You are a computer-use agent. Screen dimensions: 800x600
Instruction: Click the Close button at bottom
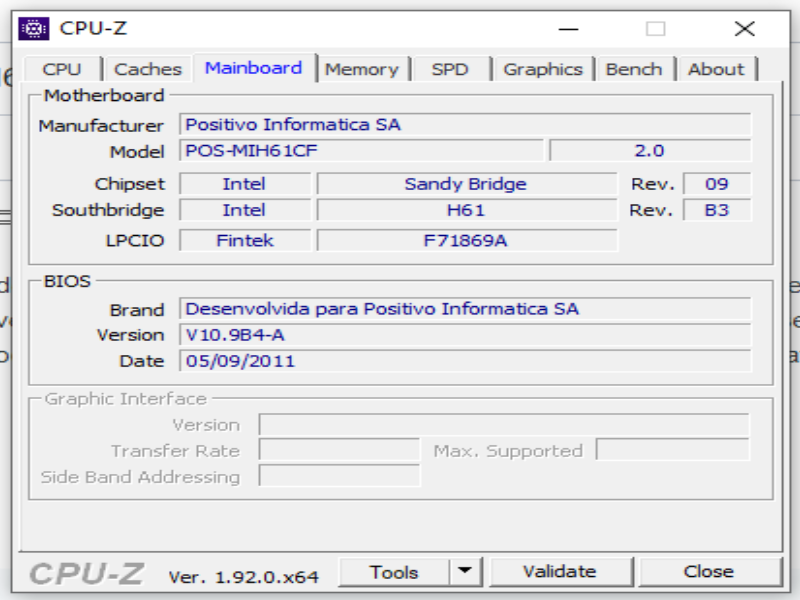click(709, 572)
